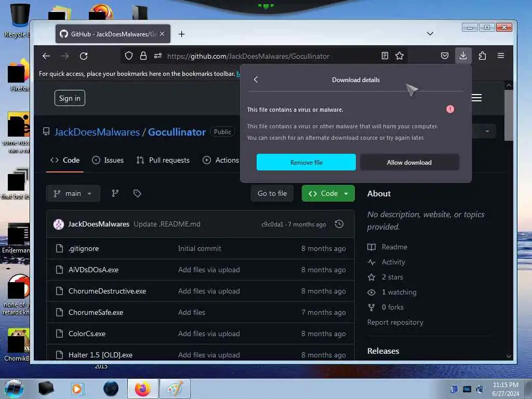The height and width of the screenshot is (399, 532).
Task: Open the .gitignore file
Action: (x=84, y=248)
